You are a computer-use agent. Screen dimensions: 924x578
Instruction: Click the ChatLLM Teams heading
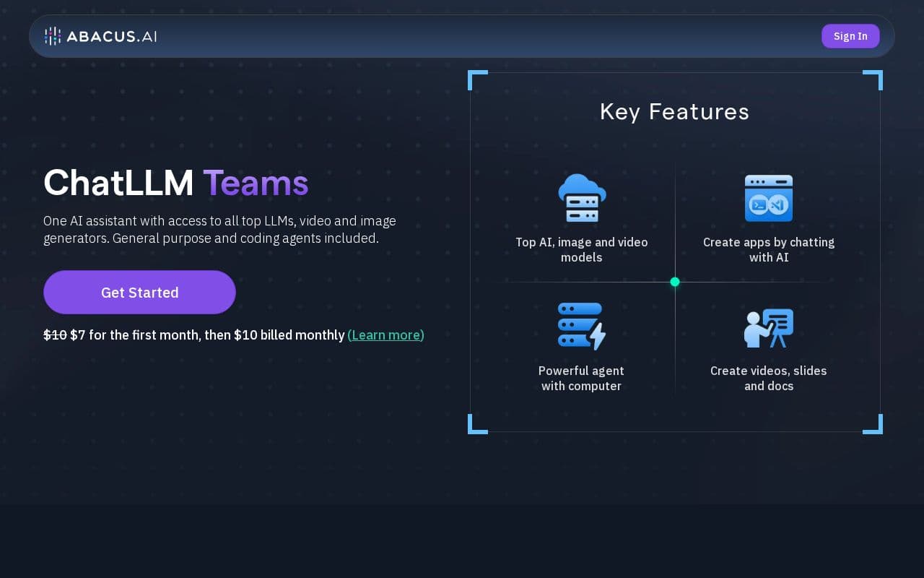pos(176,182)
